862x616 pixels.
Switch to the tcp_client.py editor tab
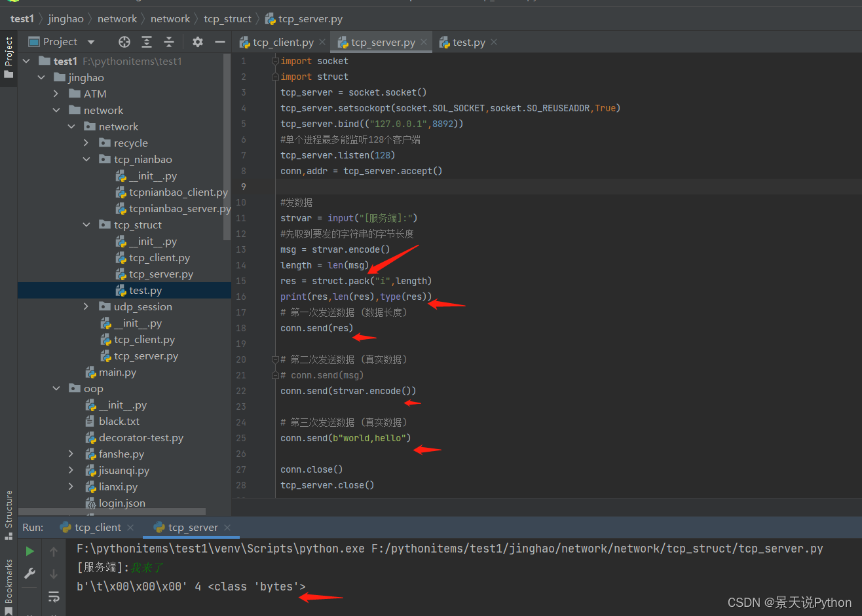click(282, 42)
